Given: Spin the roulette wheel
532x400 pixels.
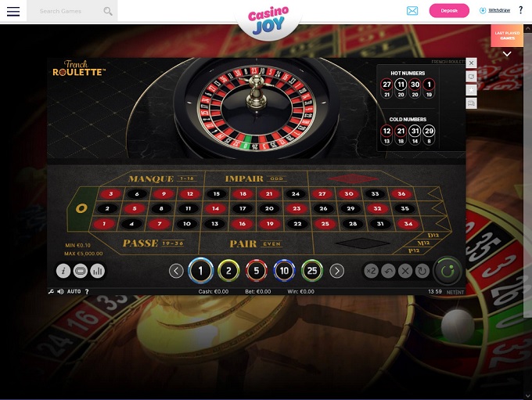Looking at the screenshot, I should (448, 271).
